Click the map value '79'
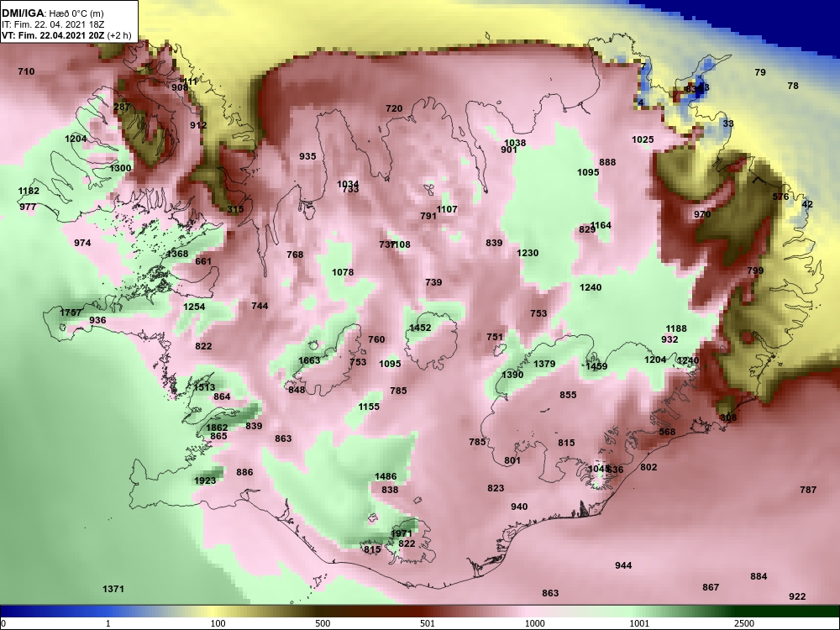The image size is (840, 630). [x=760, y=73]
